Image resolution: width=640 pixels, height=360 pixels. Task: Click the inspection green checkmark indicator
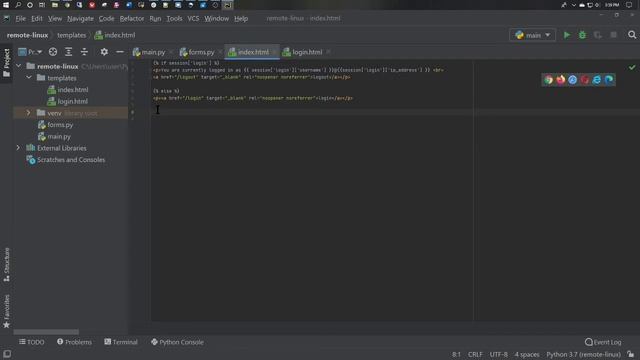coord(632,67)
